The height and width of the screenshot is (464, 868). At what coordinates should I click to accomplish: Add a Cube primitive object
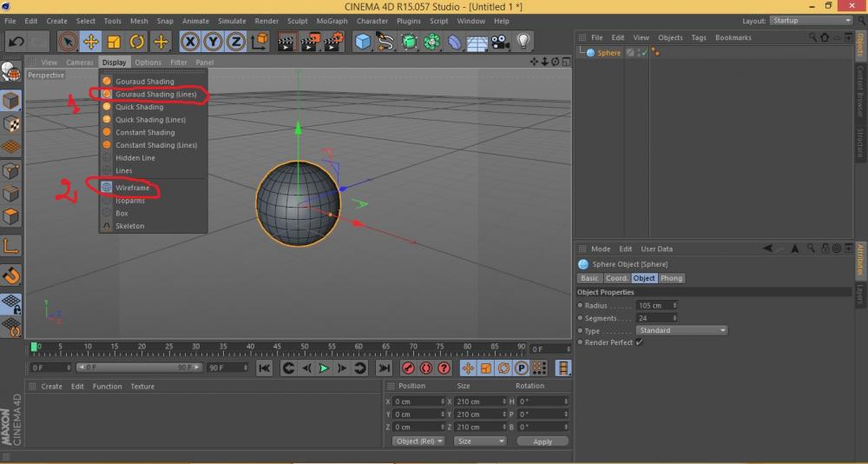click(363, 42)
